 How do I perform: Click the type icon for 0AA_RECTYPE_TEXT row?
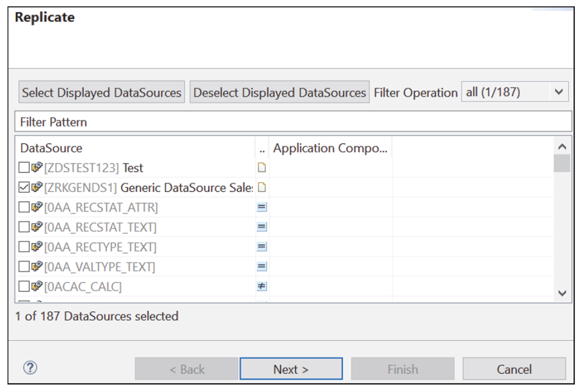click(260, 247)
